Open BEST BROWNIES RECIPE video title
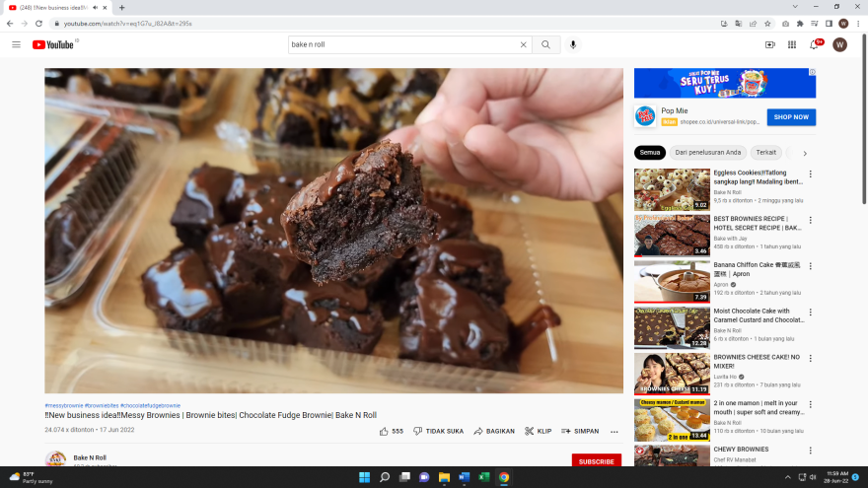The image size is (868, 488). pyautogui.click(x=758, y=223)
